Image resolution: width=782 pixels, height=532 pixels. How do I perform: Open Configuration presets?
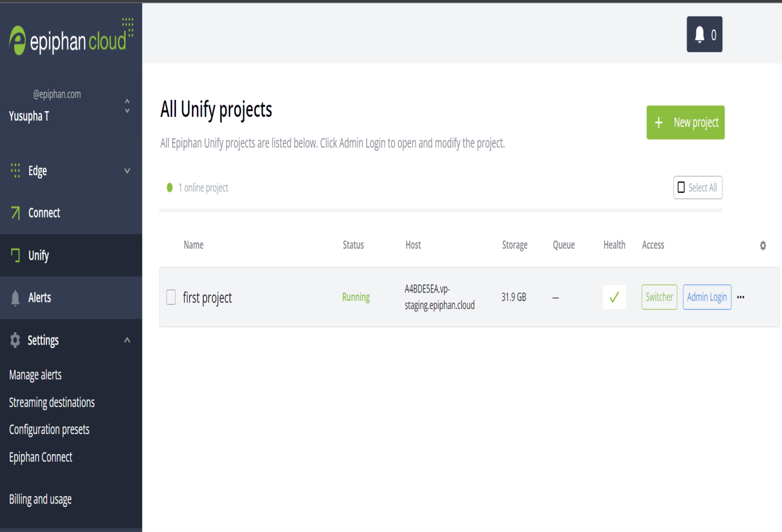49,430
